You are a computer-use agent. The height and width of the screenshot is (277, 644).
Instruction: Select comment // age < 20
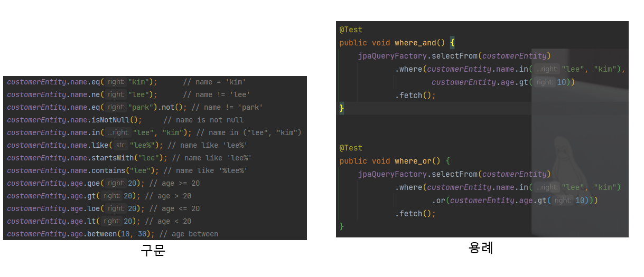(x=168, y=221)
